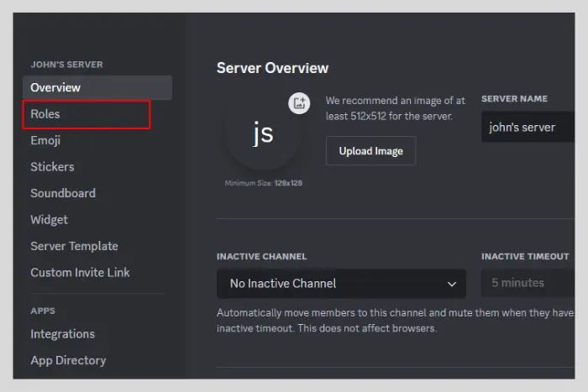Viewport: 588px width, 392px height.
Task: Go to Emoji settings
Action: coord(45,140)
